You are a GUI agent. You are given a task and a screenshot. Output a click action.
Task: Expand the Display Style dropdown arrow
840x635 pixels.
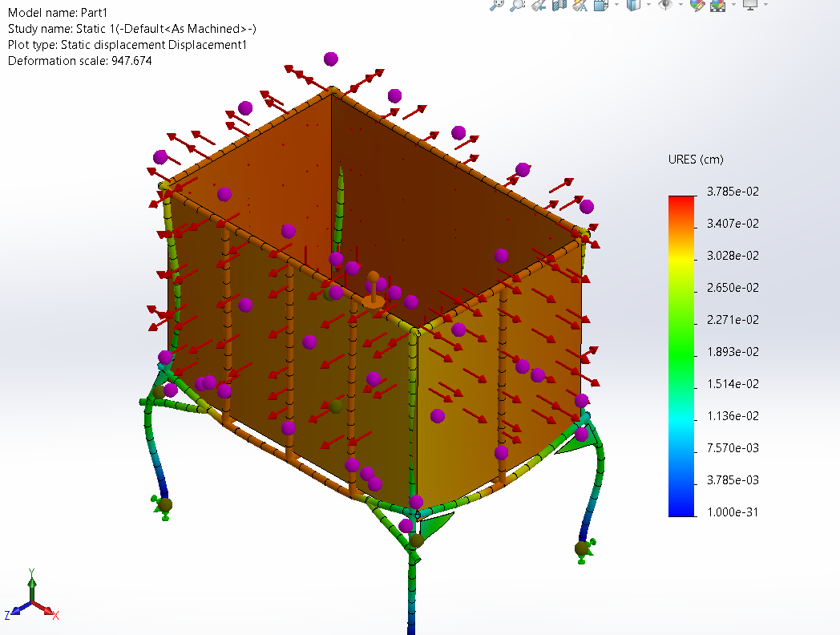pyautogui.click(x=648, y=4)
